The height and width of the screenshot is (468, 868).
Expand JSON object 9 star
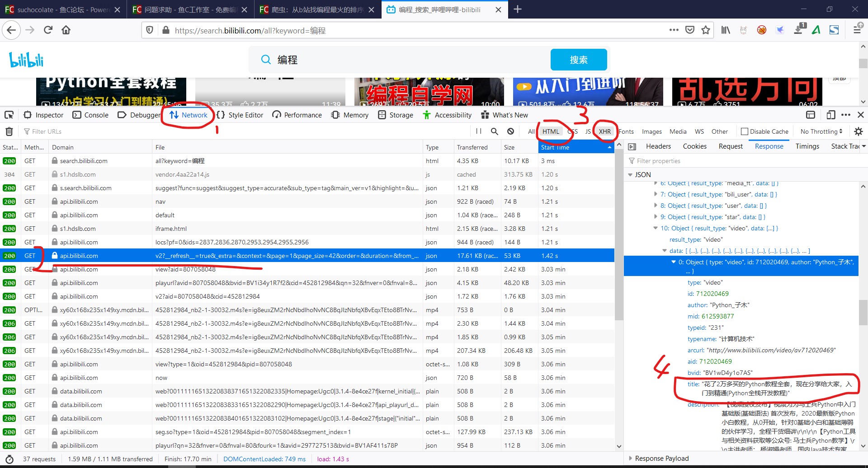coord(656,217)
